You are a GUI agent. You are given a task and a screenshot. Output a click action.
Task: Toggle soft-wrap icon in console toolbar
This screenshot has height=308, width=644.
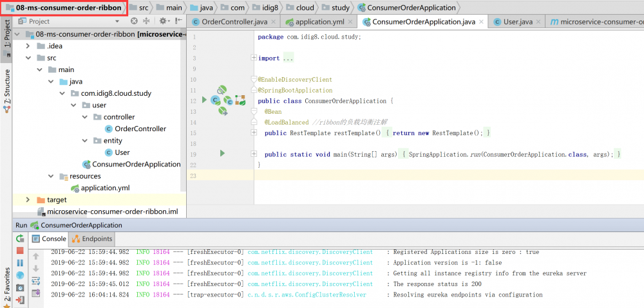click(36, 280)
